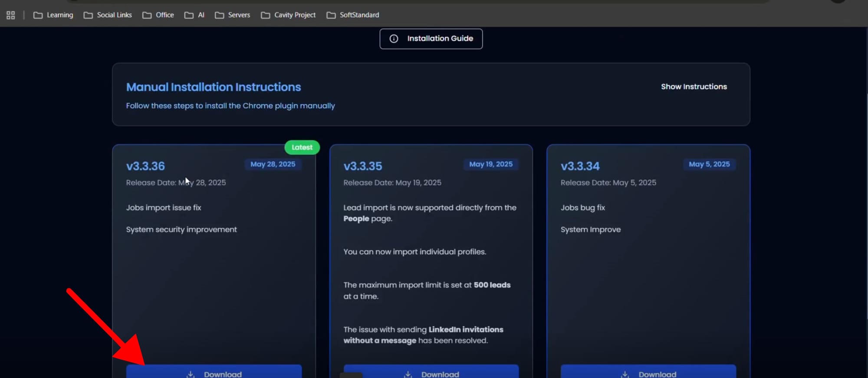Download version v3.3.35

point(431,371)
